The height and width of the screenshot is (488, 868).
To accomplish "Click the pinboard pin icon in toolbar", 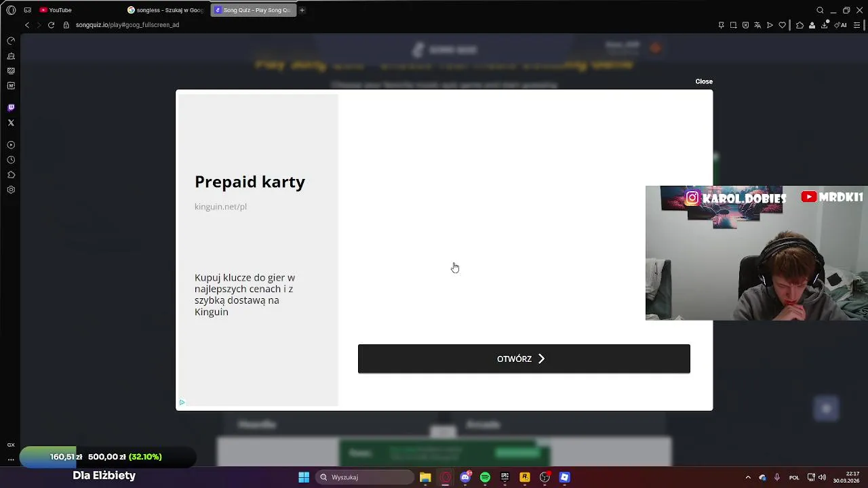I will pos(721,25).
